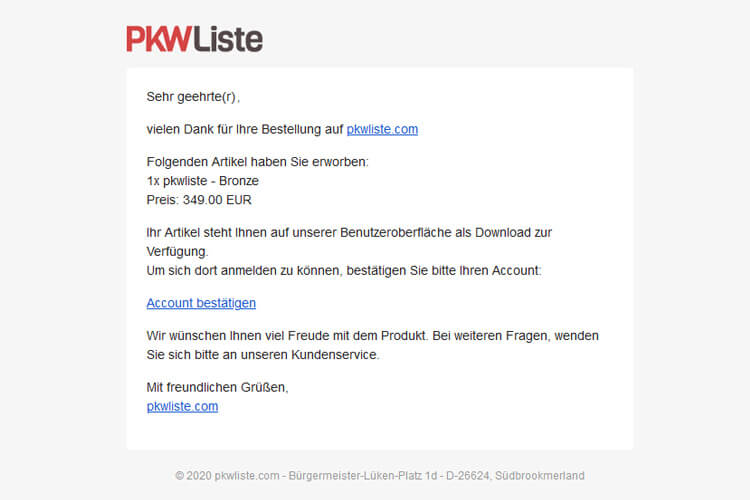Click the 'Account bestätigen' link

(x=201, y=303)
